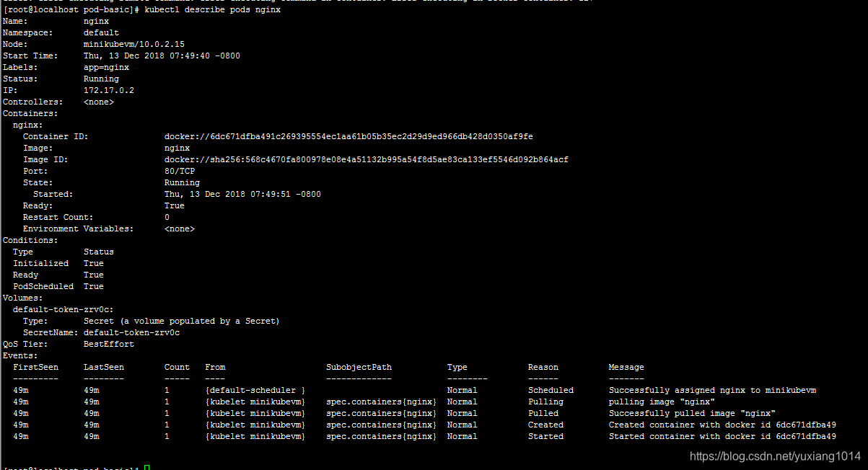Viewport: 868px width, 470px height.
Task: Click 'Successfully pulled image "nginx"' message
Action: (x=692, y=413)
